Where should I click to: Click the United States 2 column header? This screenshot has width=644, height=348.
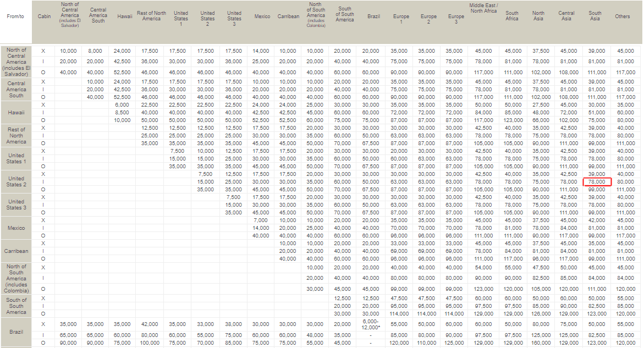[207, 16]
